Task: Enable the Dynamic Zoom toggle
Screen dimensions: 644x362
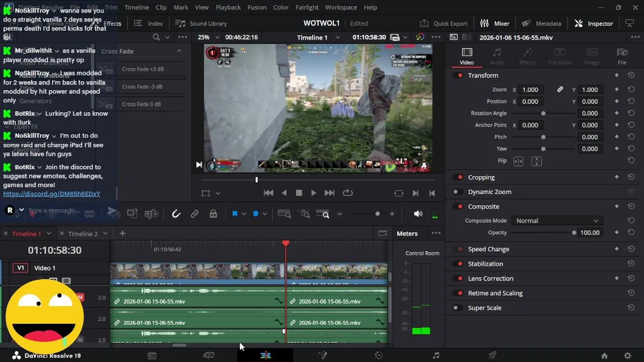Action: [457, 192]
